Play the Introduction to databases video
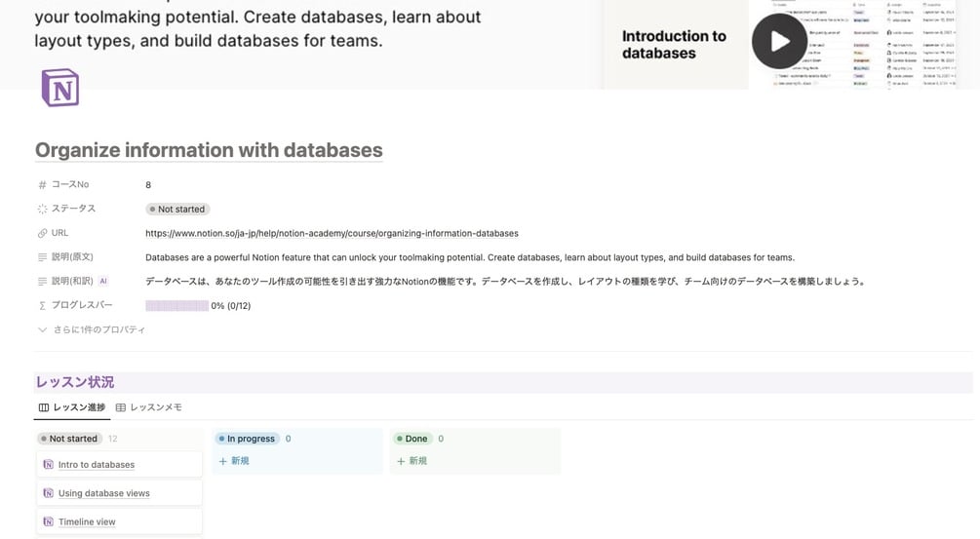Screen dimensions: 980x539 pos(779,41)
